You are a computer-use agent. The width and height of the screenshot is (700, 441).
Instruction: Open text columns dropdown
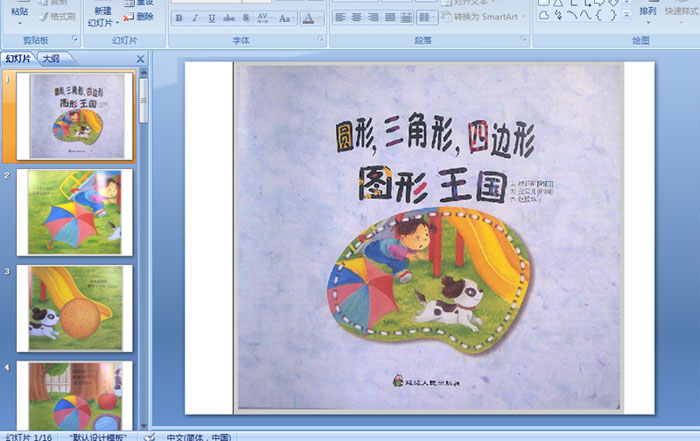pyautogui.click(x=427, y=17)
